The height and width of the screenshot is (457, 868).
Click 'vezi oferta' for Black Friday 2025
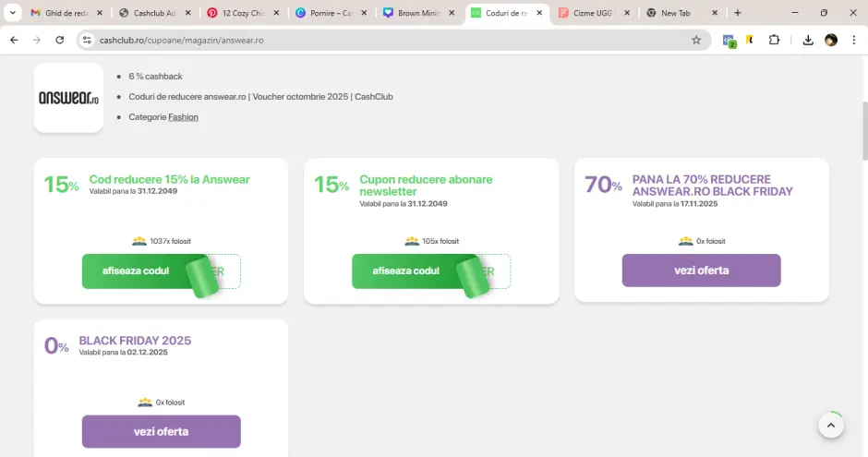161,431
